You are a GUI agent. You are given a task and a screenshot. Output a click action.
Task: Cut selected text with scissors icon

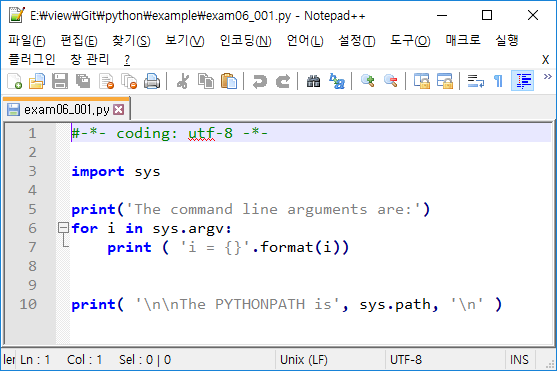point(183,81)
